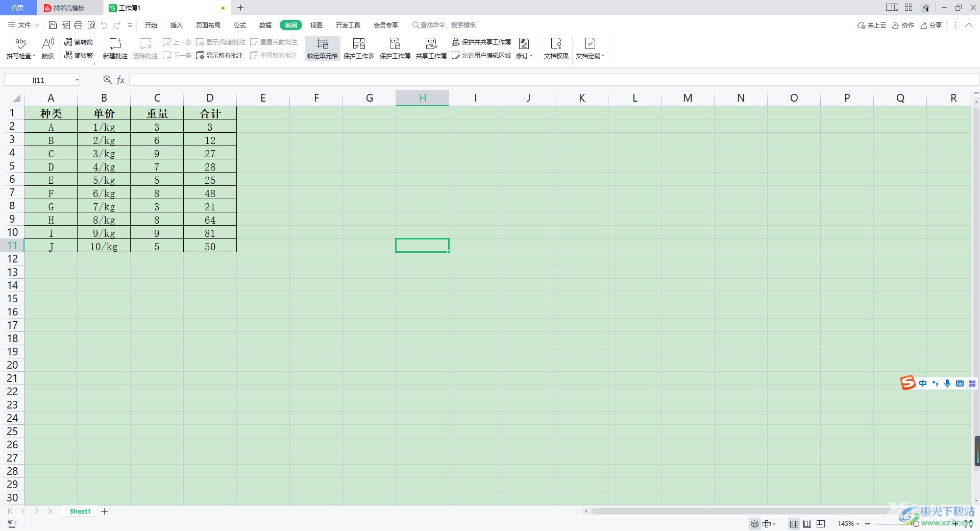Switch to Page Layout view in status bar

coord(807,523)
